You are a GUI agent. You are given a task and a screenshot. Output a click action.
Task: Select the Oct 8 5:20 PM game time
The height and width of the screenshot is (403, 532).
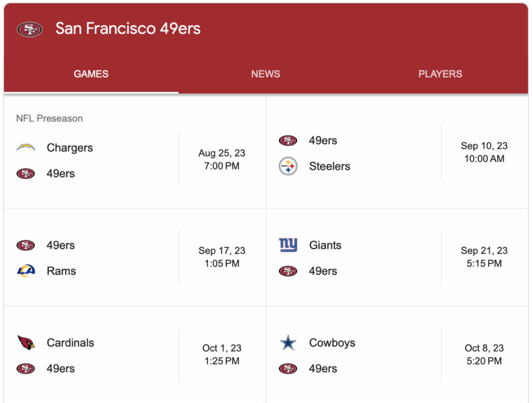(x=484, y=355)
